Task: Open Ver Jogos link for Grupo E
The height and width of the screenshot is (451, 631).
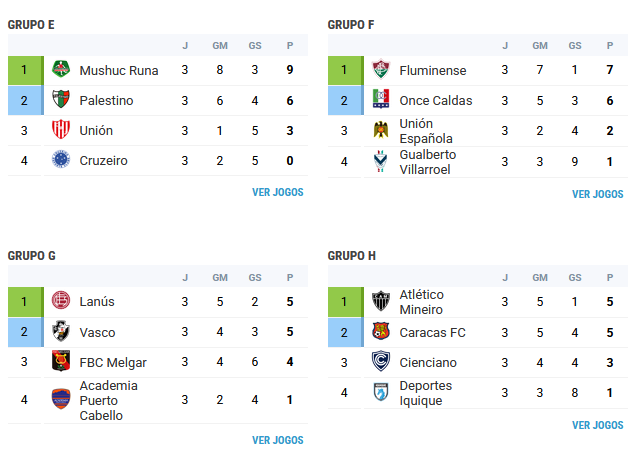Action: tap(277, 192)
